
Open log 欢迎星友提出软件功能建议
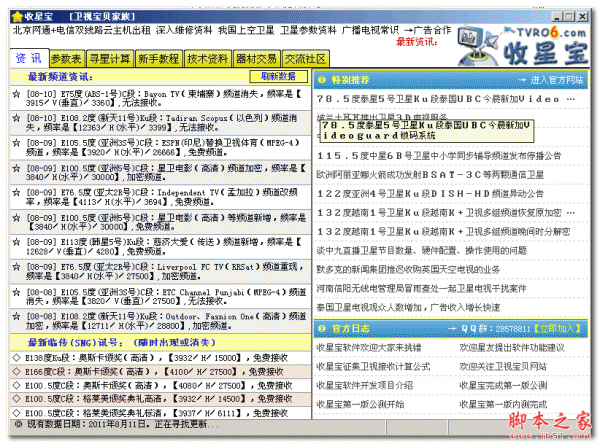pos(512,348)
